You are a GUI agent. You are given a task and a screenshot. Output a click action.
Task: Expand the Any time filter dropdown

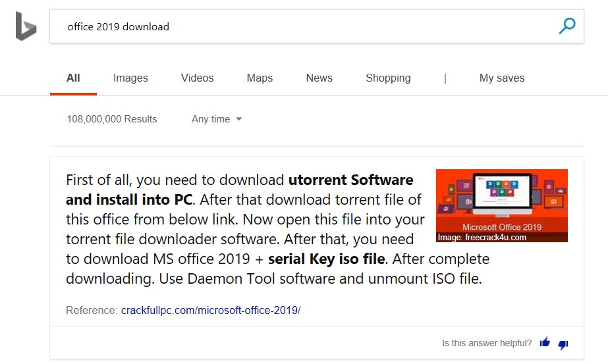217,119
